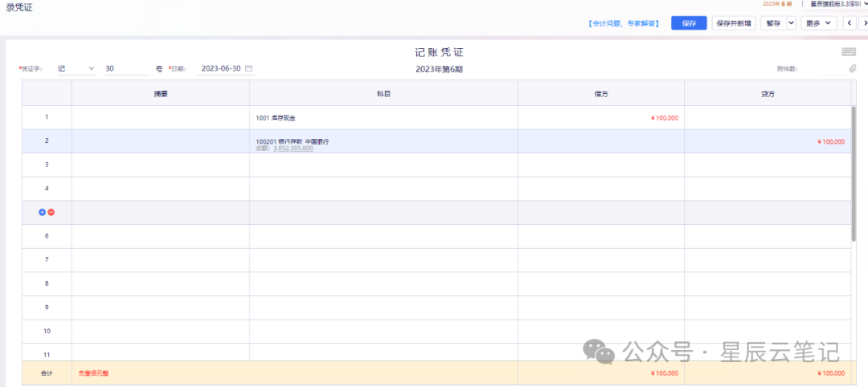Click the blue plus icon to add a row
Screen dimensions: 868x387
[42, 212]
